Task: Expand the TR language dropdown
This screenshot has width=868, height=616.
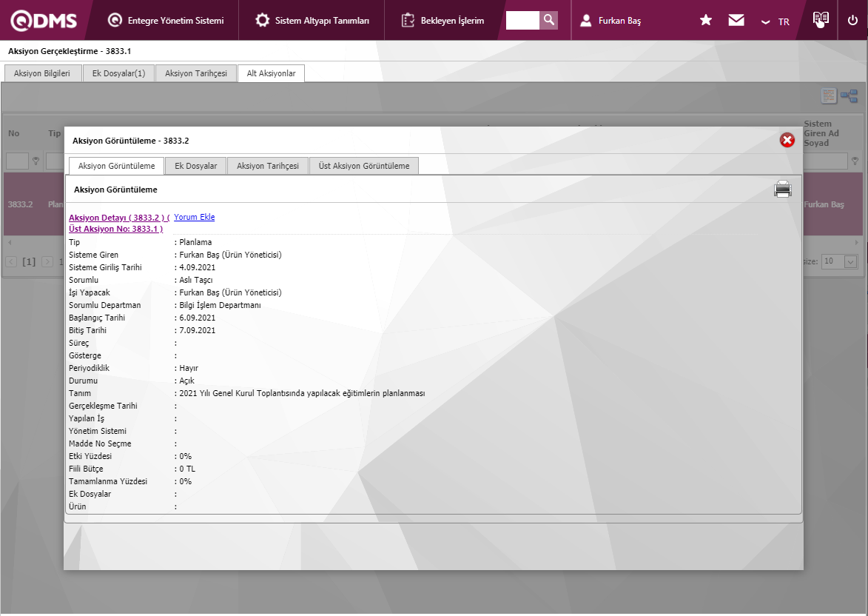Action: (x=776, y=21)
